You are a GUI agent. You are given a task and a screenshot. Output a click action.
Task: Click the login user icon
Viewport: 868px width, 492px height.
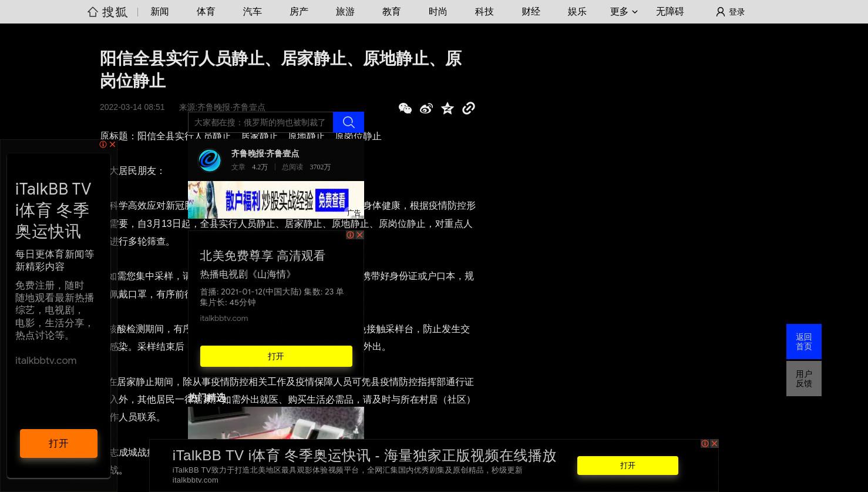[x=720, y=12]
